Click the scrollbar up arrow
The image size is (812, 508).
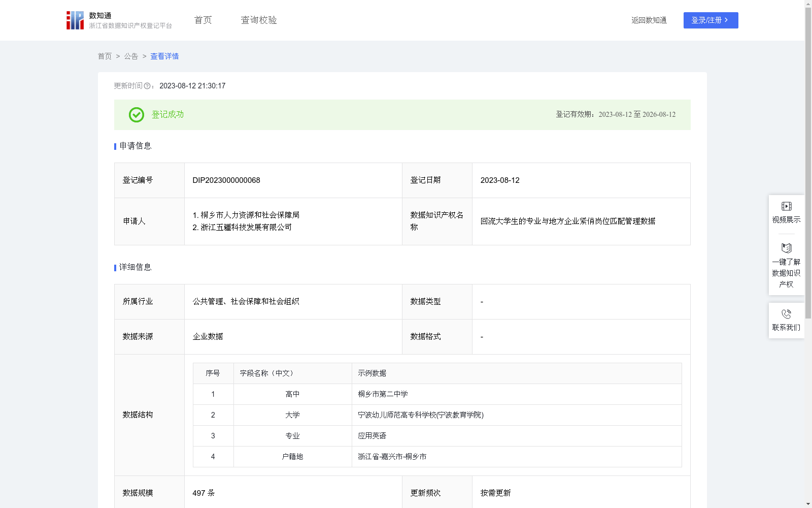coord(808,4)
